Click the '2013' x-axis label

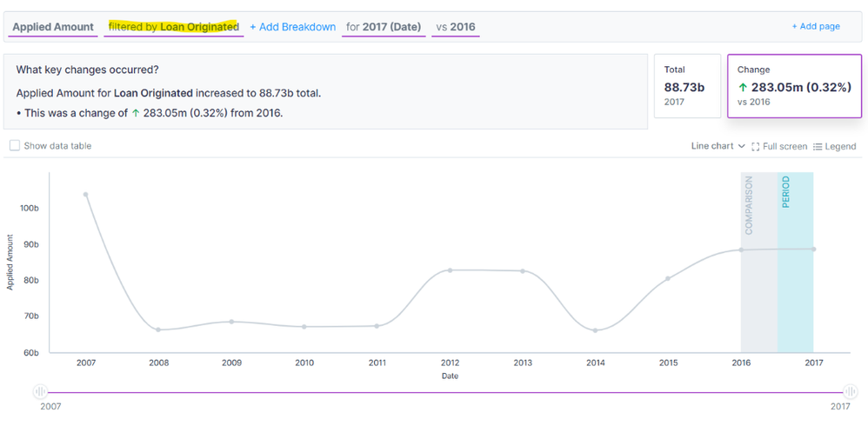(523, 363)
